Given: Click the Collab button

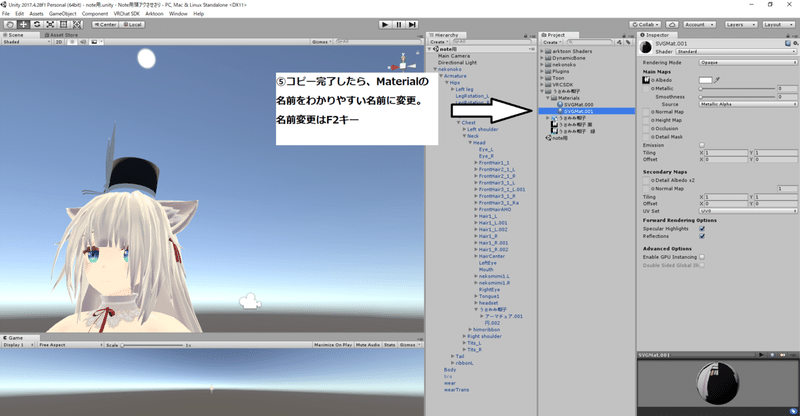Looking at the screenshot, I should 645,25.
